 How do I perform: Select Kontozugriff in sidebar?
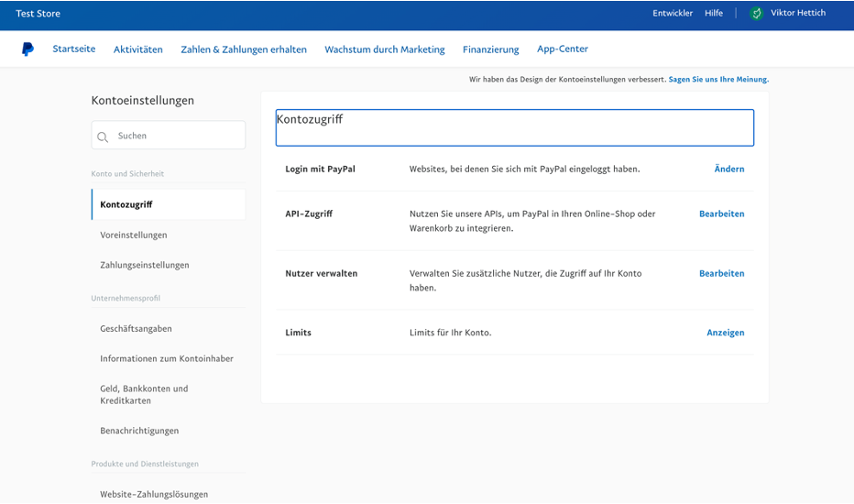[x=169, y=204]
